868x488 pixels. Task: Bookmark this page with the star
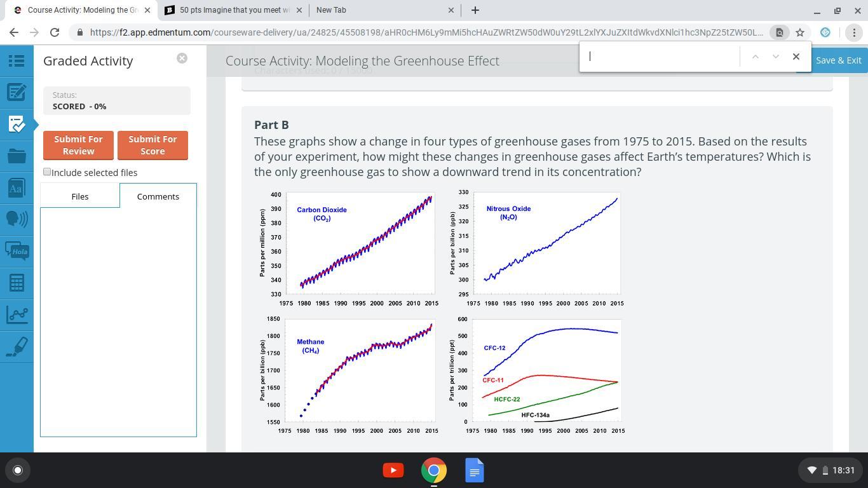[x=800, y=32]
